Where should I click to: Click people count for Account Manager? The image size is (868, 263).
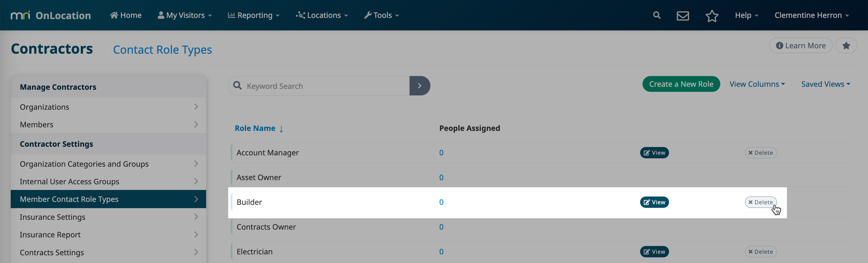click(x=441, y=153)
